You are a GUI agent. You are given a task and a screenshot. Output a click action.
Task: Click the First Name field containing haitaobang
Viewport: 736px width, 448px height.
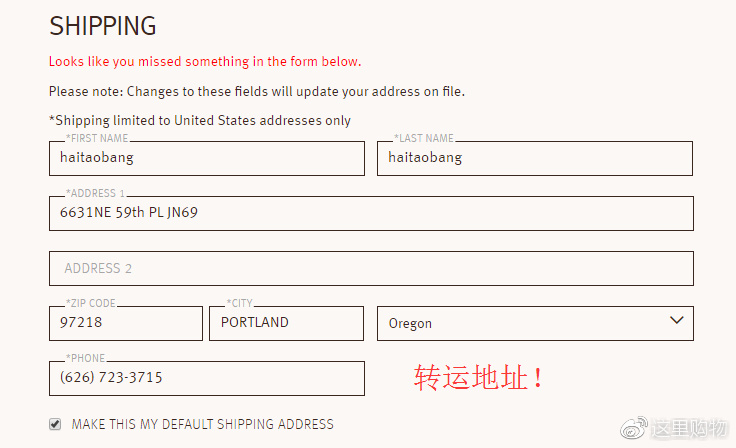click(206, 158)
